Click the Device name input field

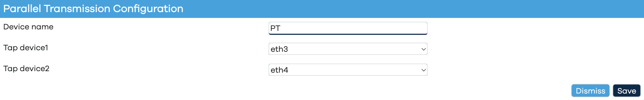(348, 28)
